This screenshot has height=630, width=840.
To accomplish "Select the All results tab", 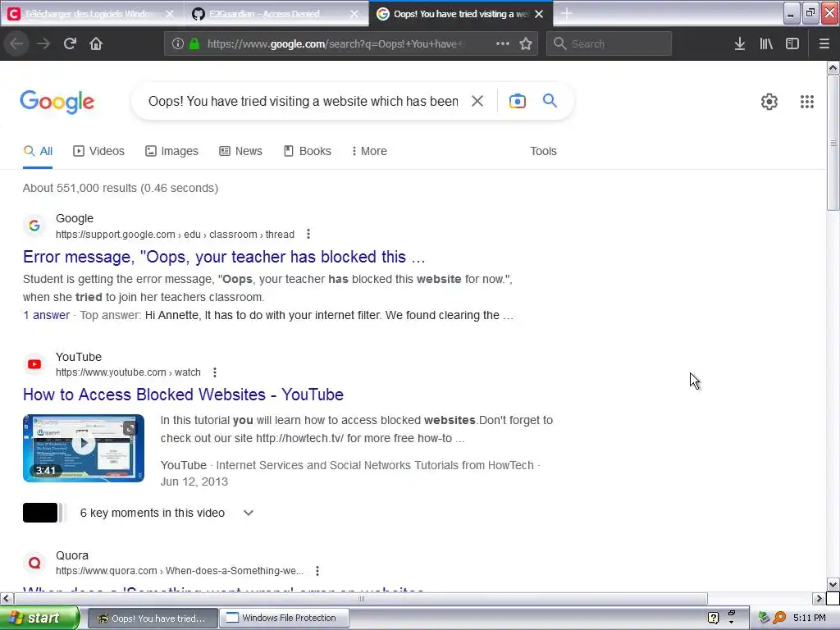I will point(38,151).
